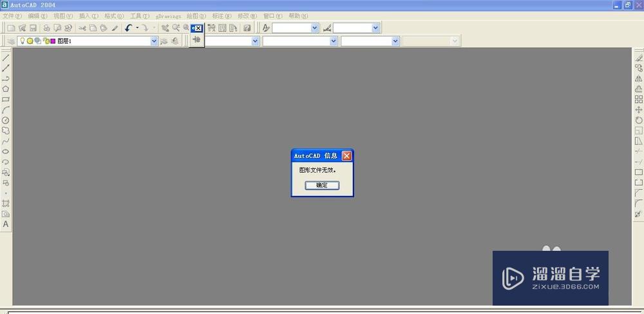Click the Pan realtime icon
The height and width of the screenshot is (314, 644).
pyautogui.click(x=165, y=28)
